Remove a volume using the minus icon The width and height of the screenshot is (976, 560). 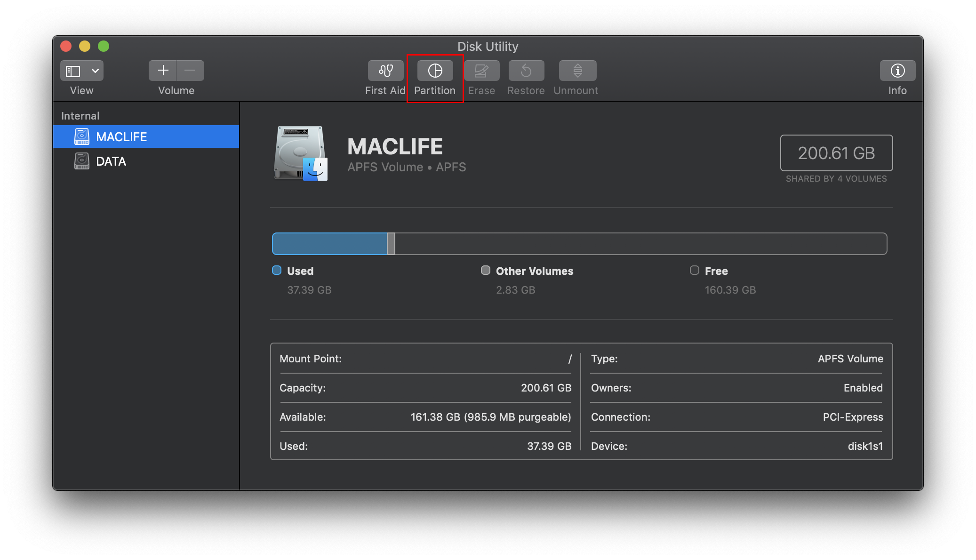click(x=190, y=71)
